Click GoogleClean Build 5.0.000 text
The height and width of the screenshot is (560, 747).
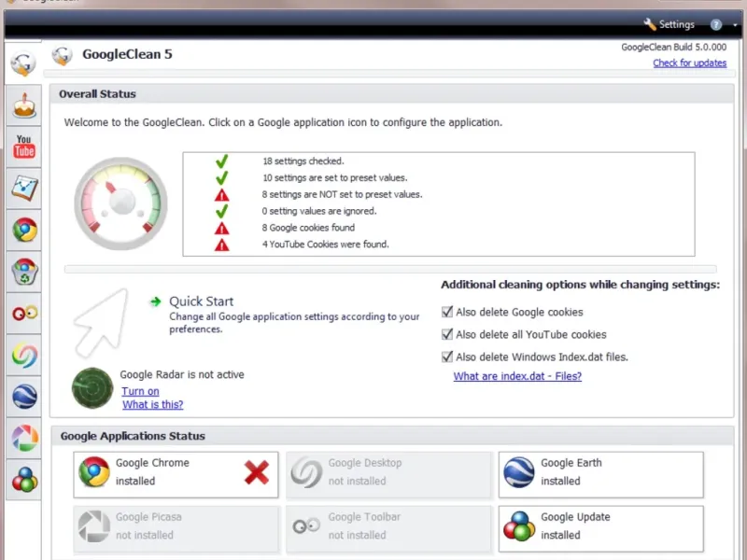click(x=673, y=48)
